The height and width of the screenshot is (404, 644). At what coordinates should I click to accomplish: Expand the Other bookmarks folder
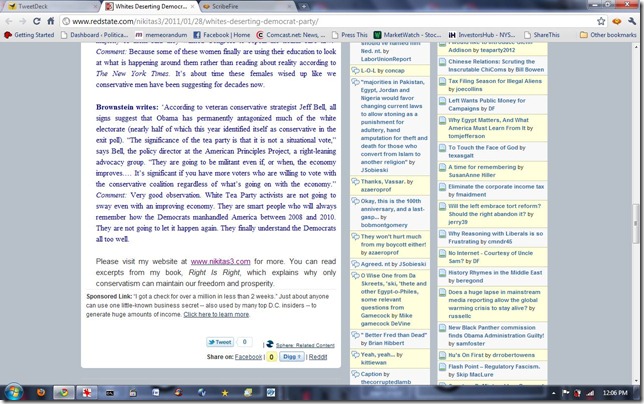(x=608, y=35)
